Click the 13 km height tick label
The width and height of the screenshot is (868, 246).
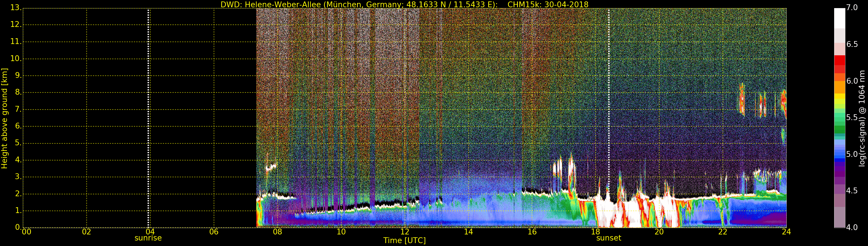(16, 8)
